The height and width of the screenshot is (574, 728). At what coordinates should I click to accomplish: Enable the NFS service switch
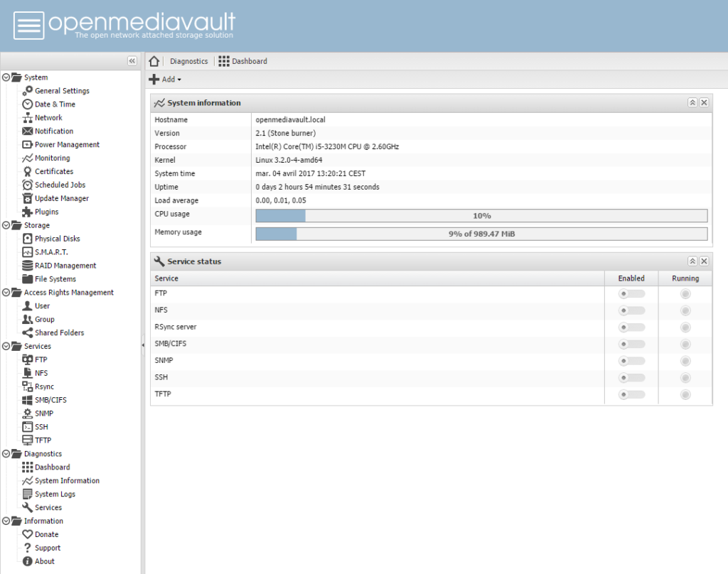click(x=631, y=310)
